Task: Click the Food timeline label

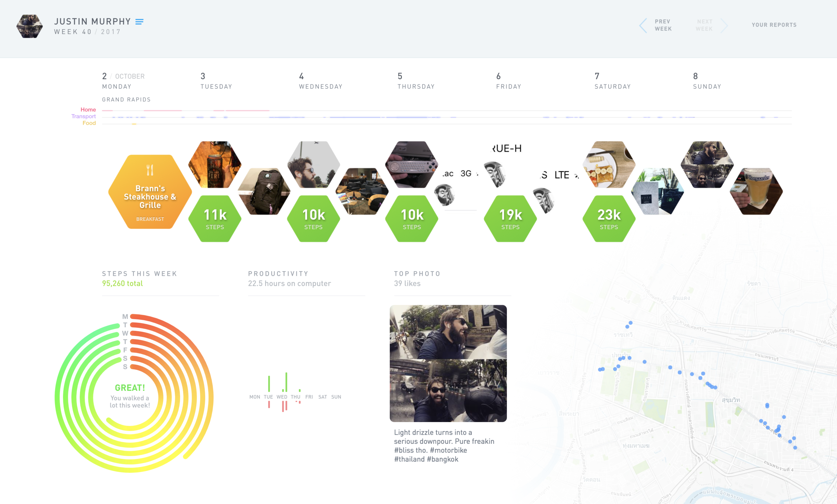Action: [89, 123]
